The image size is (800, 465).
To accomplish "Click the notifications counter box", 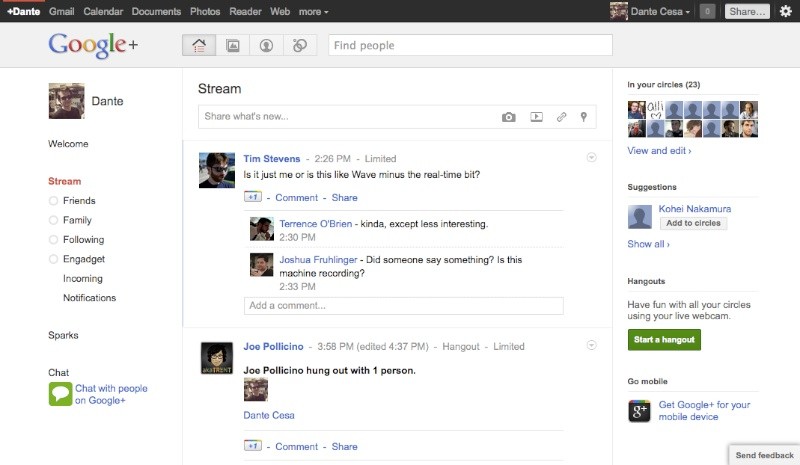I will click(707, 11).
